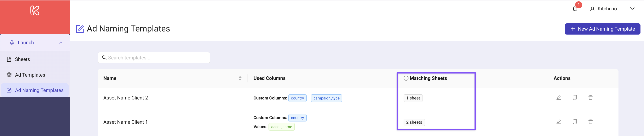Delete the Asset Name Client 2 template
The height and width of the screenshot is (136, 644).
tap(591, 97)
